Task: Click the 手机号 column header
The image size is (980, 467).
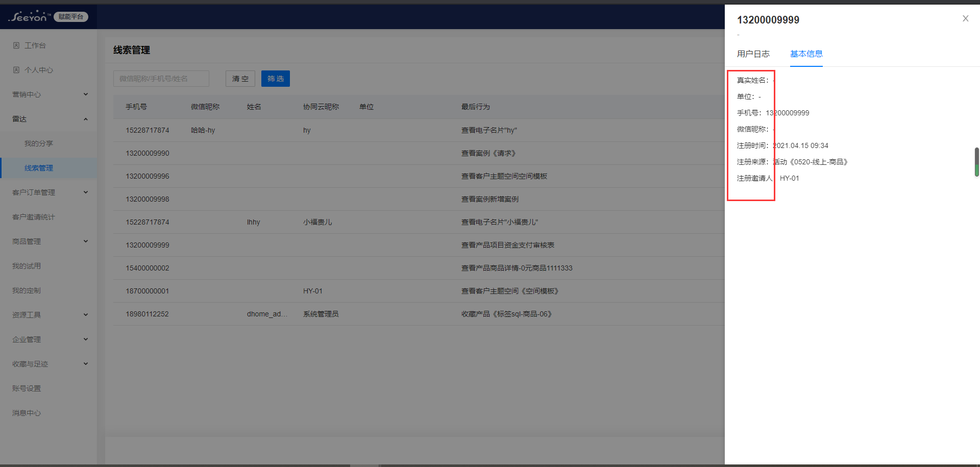Action: tap(136, 107)
